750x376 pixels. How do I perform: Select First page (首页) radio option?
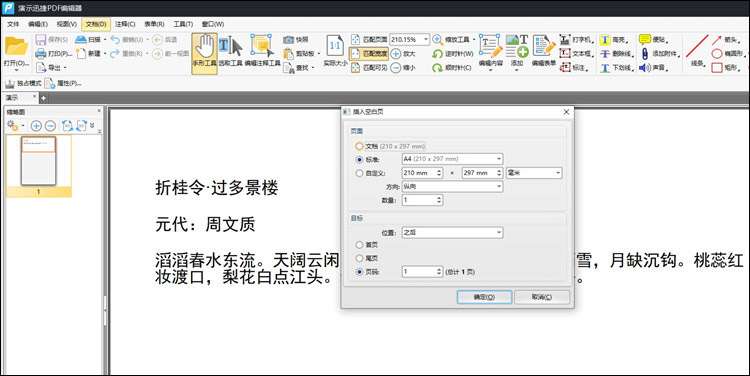click(x=359, y=244)
